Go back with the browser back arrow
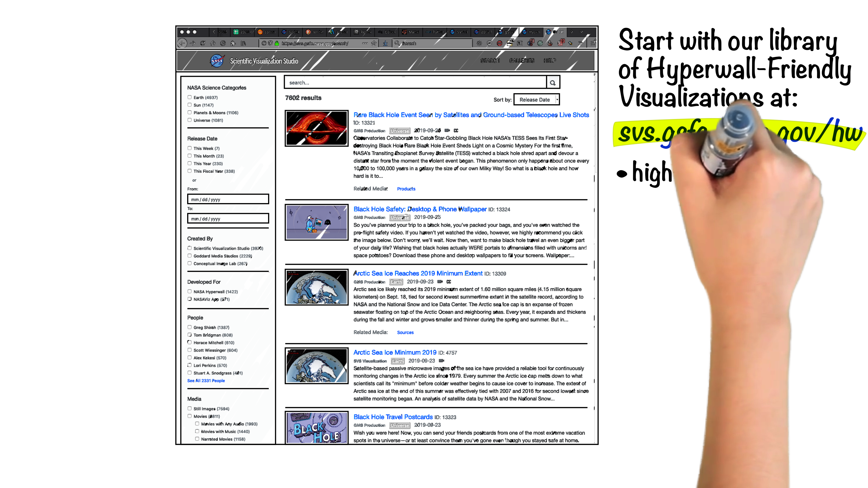This screenshot has height=488, width=868. [x=182, y=43]
